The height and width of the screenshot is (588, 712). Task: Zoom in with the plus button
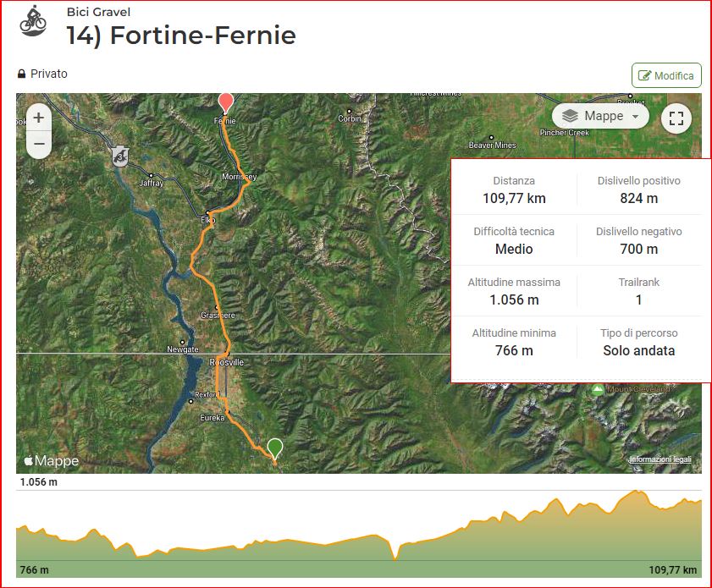[x=38, y=118]
